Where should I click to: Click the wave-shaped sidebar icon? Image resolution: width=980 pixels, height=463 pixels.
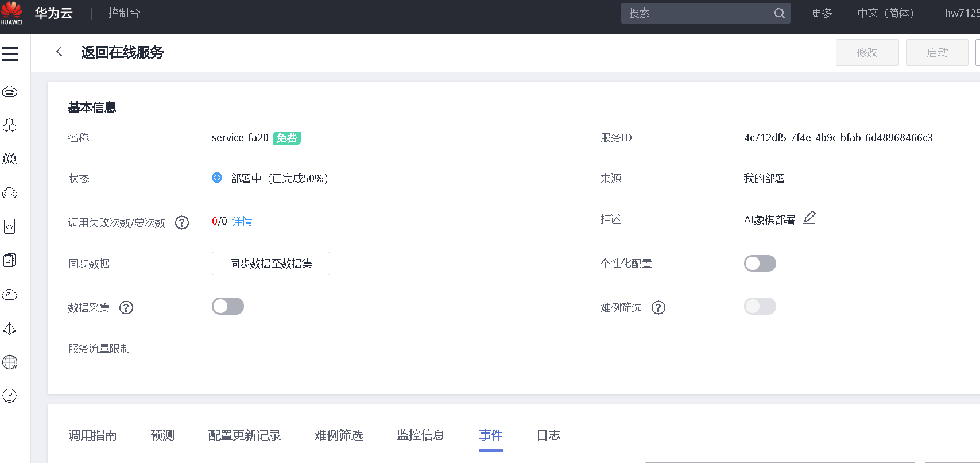coord(10,159)
